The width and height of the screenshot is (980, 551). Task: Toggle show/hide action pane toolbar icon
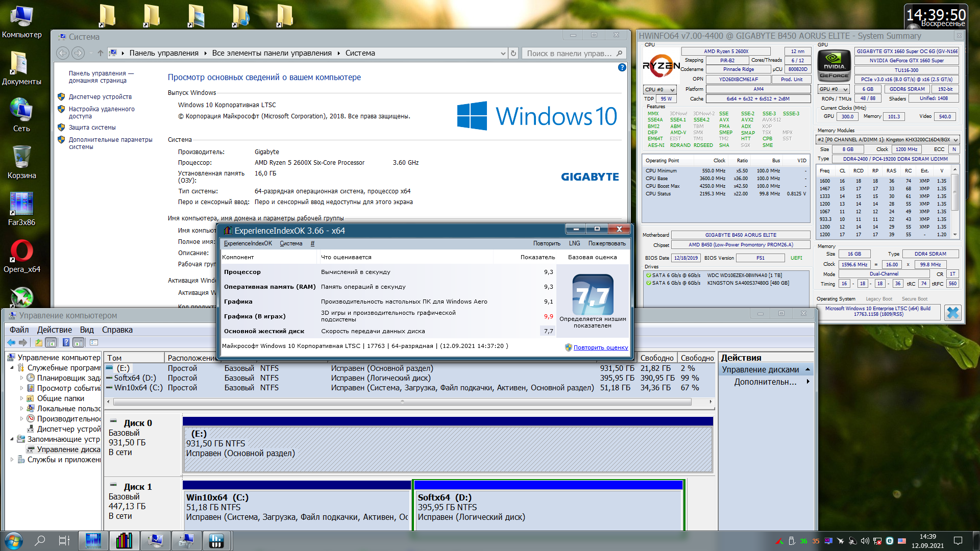[78, 342]
